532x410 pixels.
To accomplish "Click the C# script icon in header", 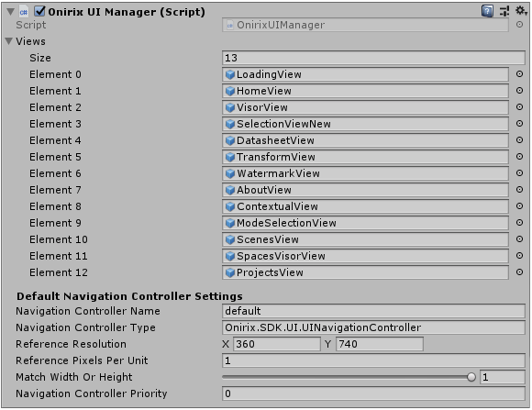I will coord(24,12).
